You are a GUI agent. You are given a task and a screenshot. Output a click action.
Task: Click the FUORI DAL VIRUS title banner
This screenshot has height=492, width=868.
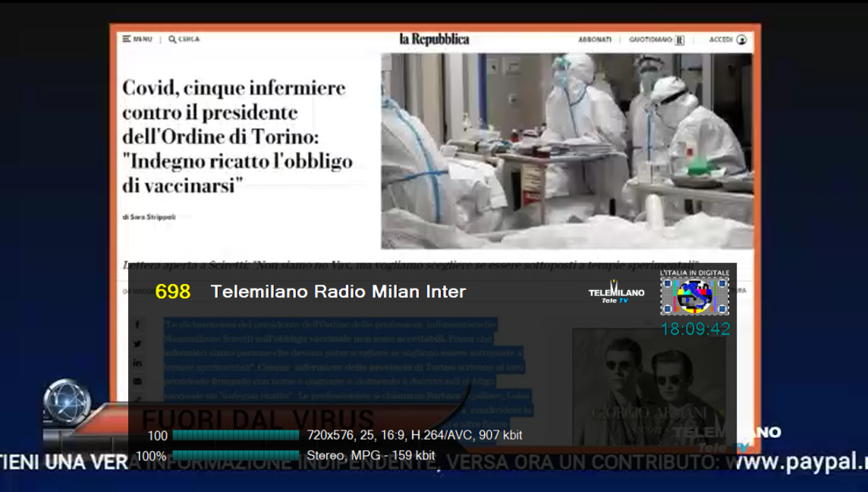(x=257, y=420)
